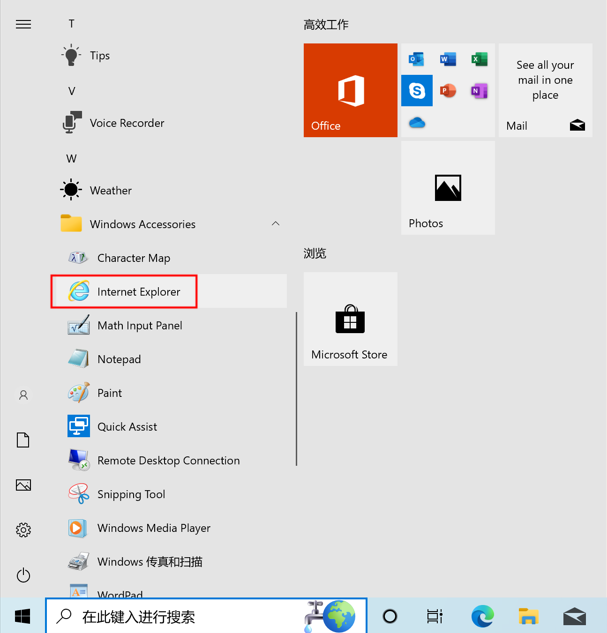This screenshot has width=607, height=633.
Task: Collapse the Windows Accessories folder
Action: click(275, 224)
